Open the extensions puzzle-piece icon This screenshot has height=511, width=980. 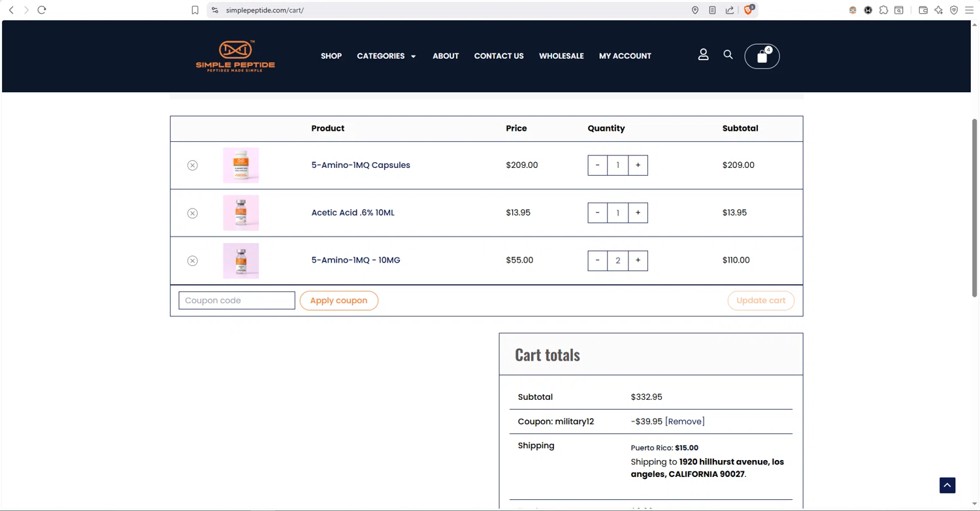coord(883,10)
